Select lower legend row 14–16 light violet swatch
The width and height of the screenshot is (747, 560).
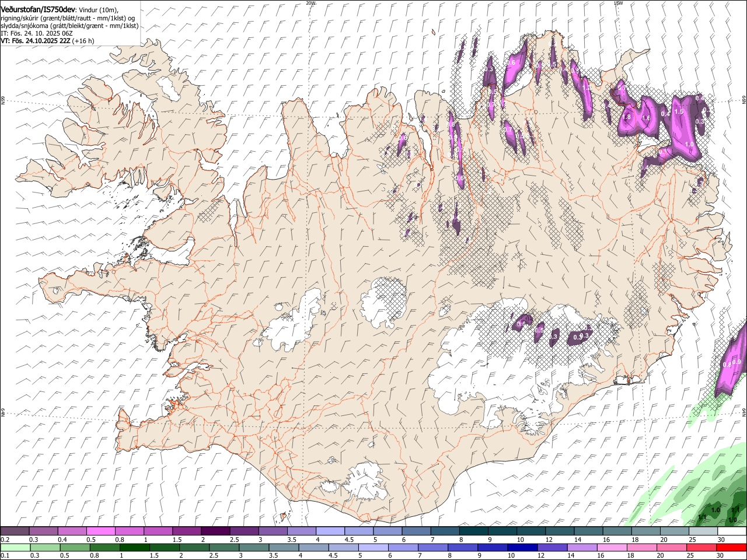(x=582, y=548)
